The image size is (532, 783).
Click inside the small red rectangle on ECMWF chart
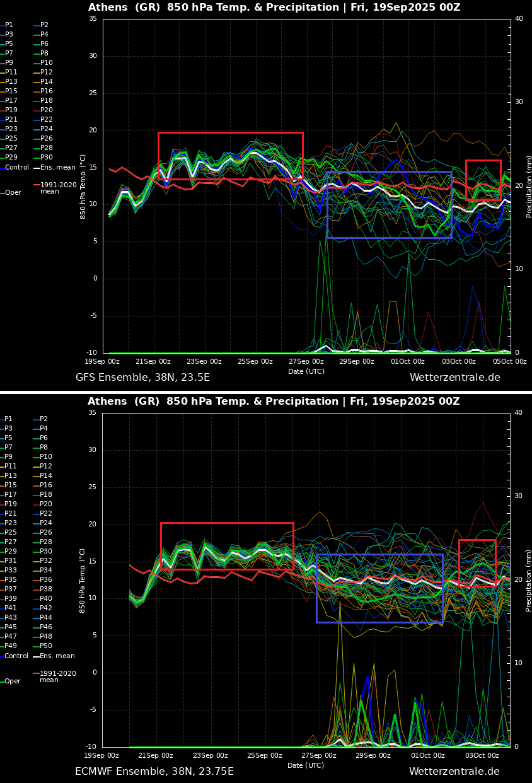[x=477, y=562]
